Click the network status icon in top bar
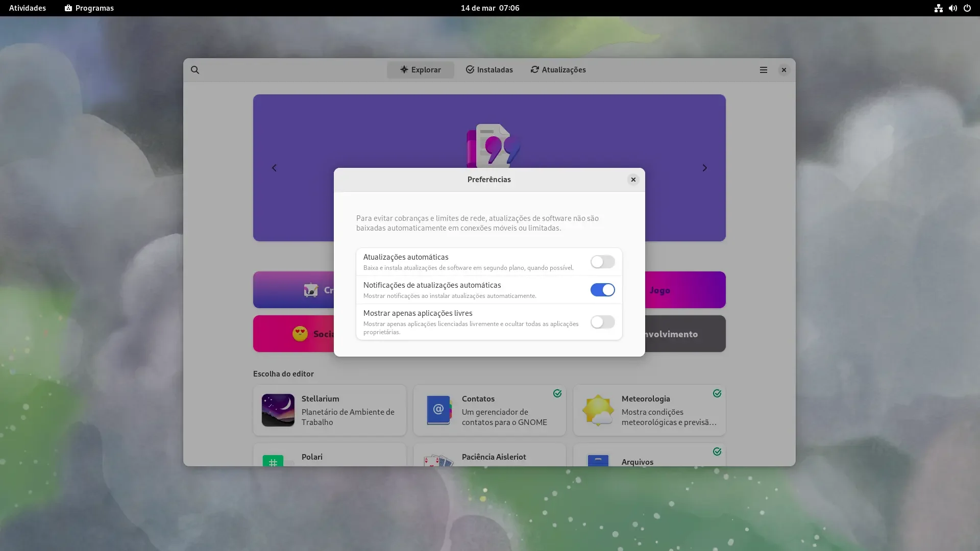The image size is (980, 551). [x=938, y=8]
